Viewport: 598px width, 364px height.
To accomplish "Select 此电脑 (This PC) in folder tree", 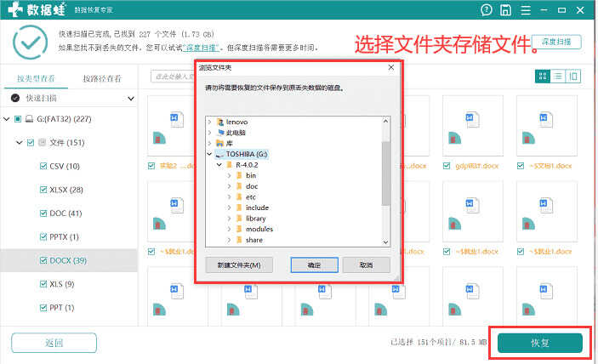I will pyautogui.click(x=236, y=133).
